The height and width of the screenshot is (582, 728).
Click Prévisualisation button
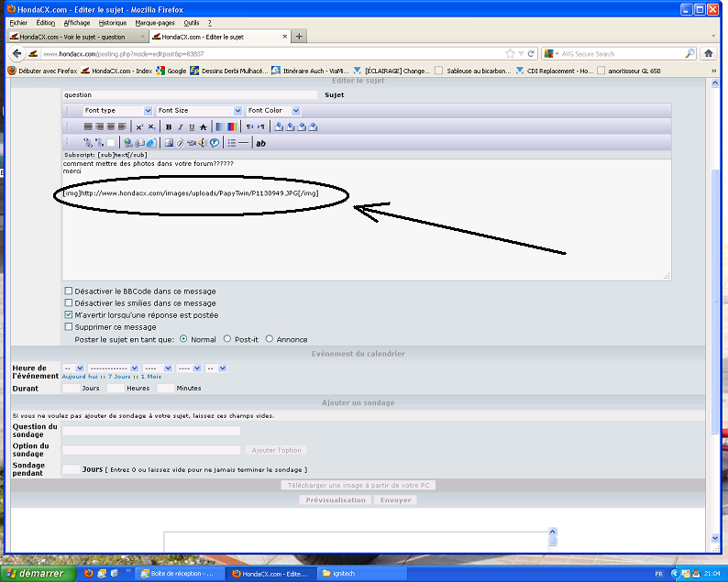click(336, 500)
